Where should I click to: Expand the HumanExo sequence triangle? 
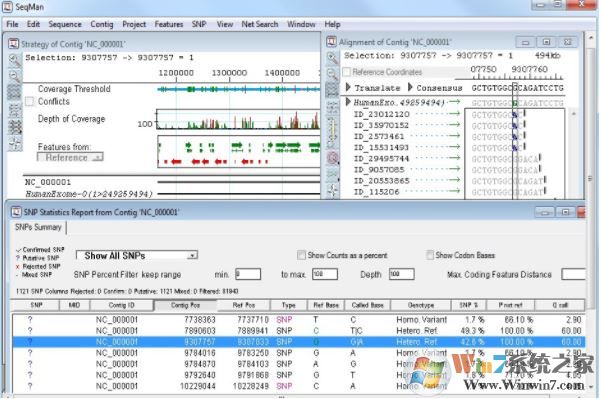pyautogui.click(x=348, y=102)
